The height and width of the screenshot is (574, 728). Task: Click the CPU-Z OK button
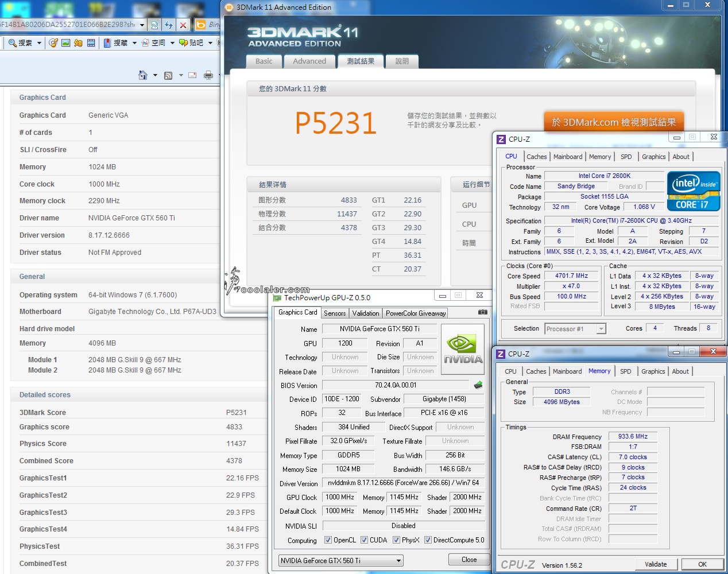pyautogui.click(x=702, y=564)
